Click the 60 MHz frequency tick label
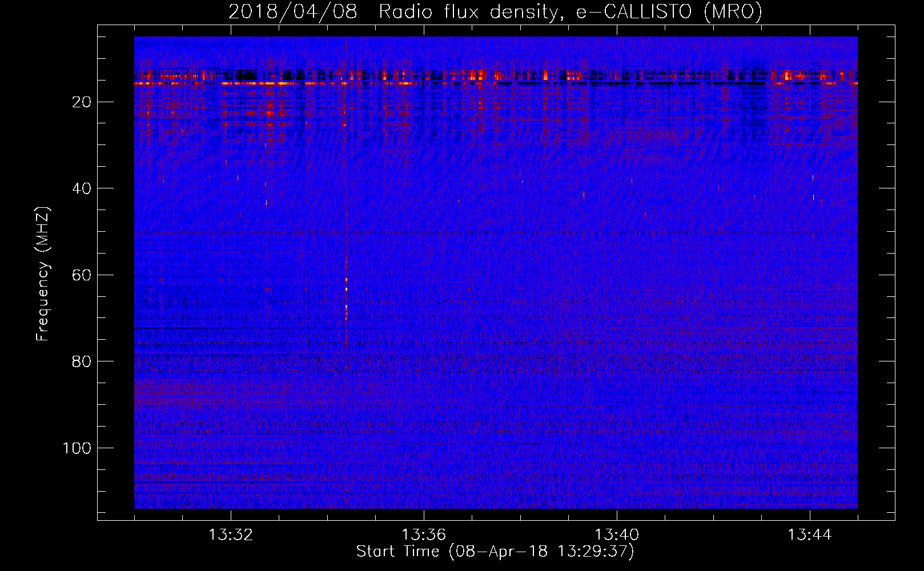The height and width of the screenshot is (571, 924). tap(82, 275)
